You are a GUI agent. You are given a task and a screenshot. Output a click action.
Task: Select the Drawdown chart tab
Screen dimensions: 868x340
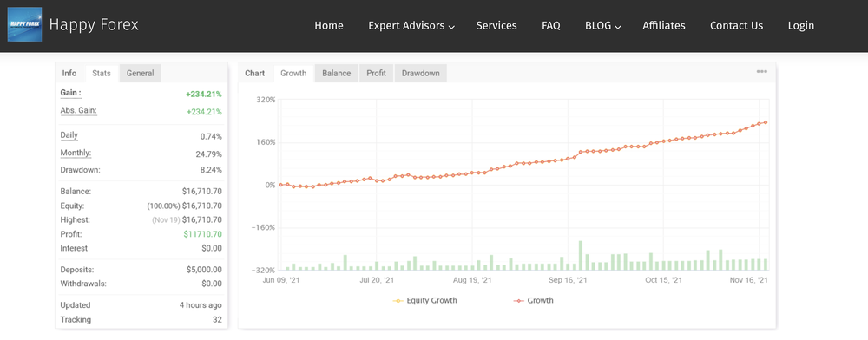point(421,73)
